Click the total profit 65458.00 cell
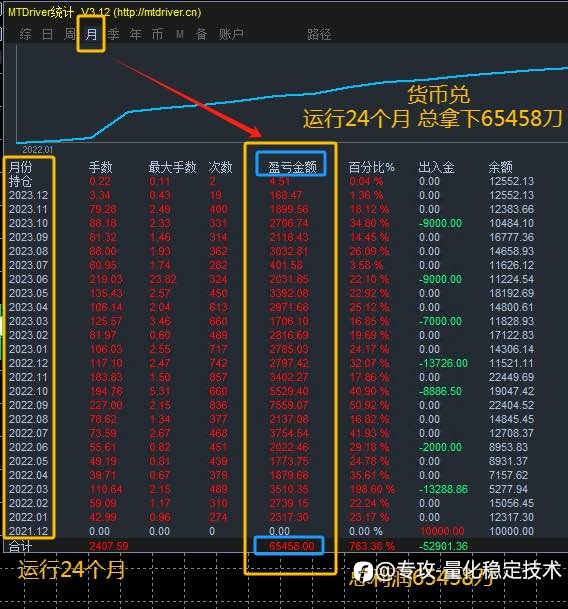The image size is (568, 609). coord(291,546)
